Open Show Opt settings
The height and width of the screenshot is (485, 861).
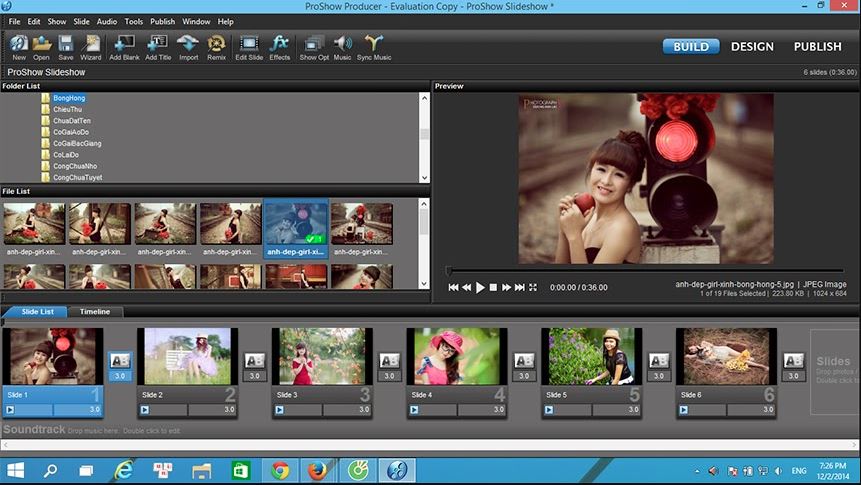click(314, 47)
